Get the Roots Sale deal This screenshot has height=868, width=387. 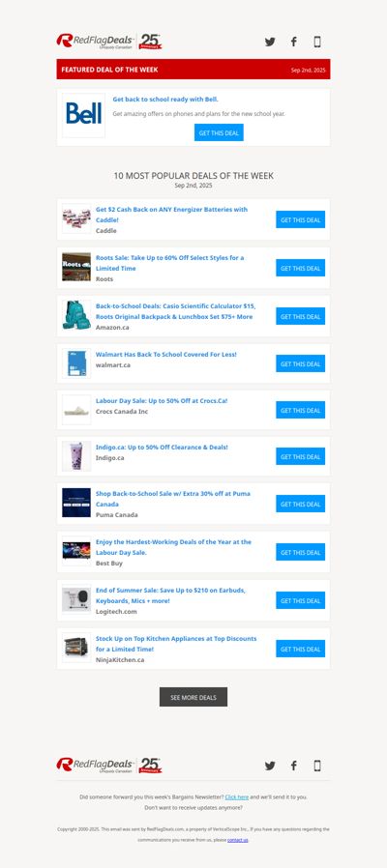click(x=301, y=268)
